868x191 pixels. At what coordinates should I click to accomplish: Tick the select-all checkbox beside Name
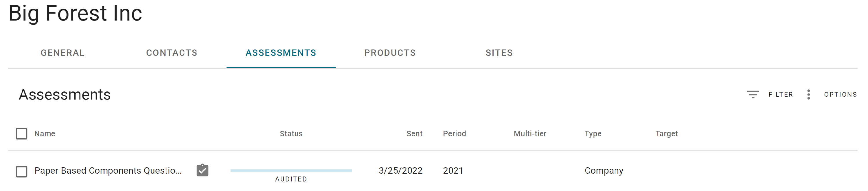pyautogui.click(x=22, y=134)
